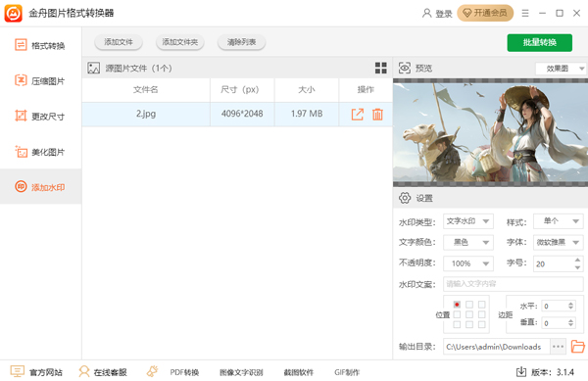
Task: Open the hamburger menu in the title bar
Action: [x=525, y=13]
